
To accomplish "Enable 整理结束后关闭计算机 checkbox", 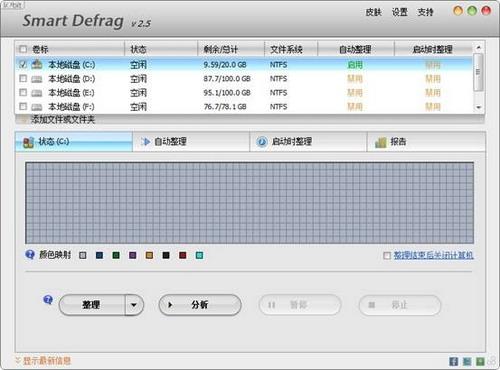I will coord(387,256).
